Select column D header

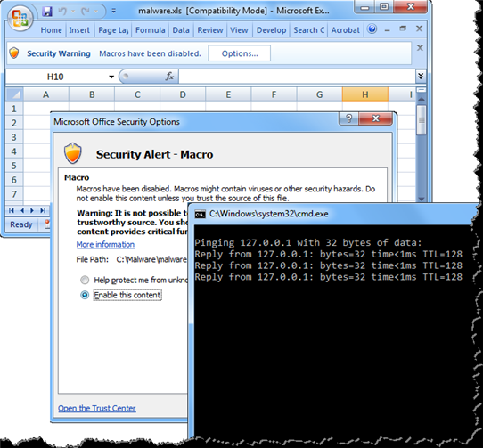pyautogui.click(x=183, y=94)
